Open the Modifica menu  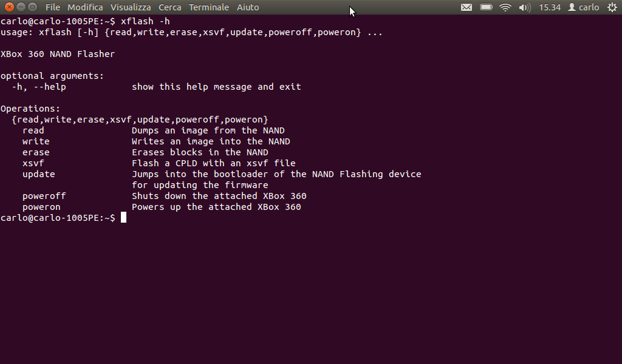(x=85, y=7)
